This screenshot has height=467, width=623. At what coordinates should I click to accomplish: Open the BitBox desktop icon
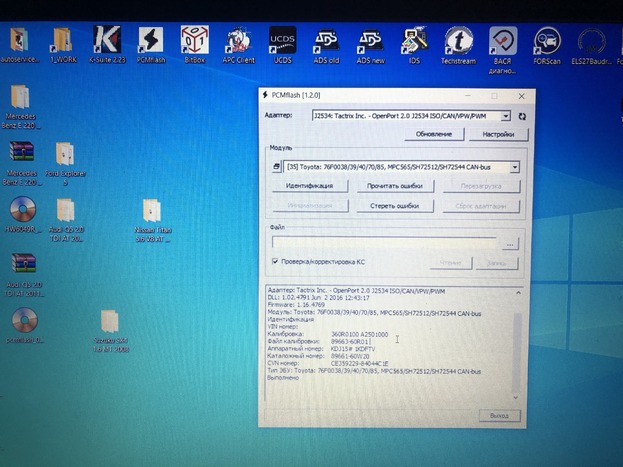[x=194, y=42]
